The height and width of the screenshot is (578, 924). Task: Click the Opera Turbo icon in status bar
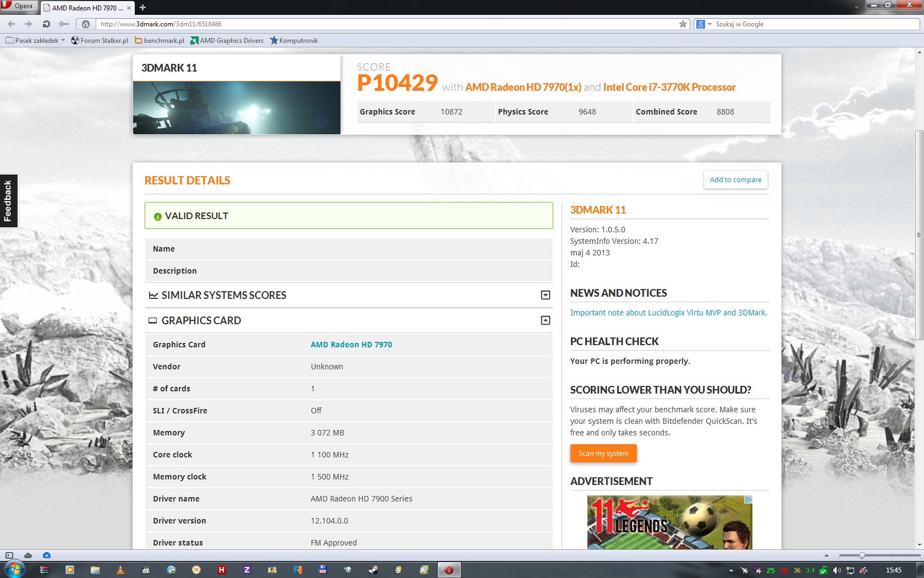point(47,555)
